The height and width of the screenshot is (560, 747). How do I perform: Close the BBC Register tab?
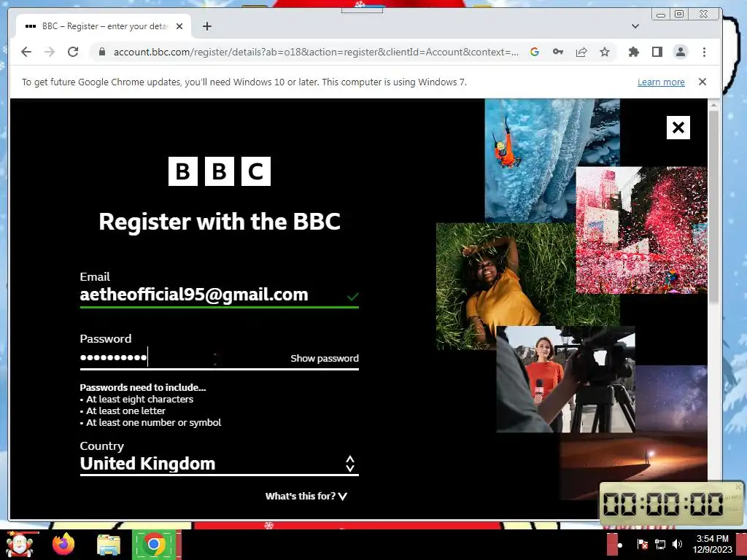tap(179, 26)
